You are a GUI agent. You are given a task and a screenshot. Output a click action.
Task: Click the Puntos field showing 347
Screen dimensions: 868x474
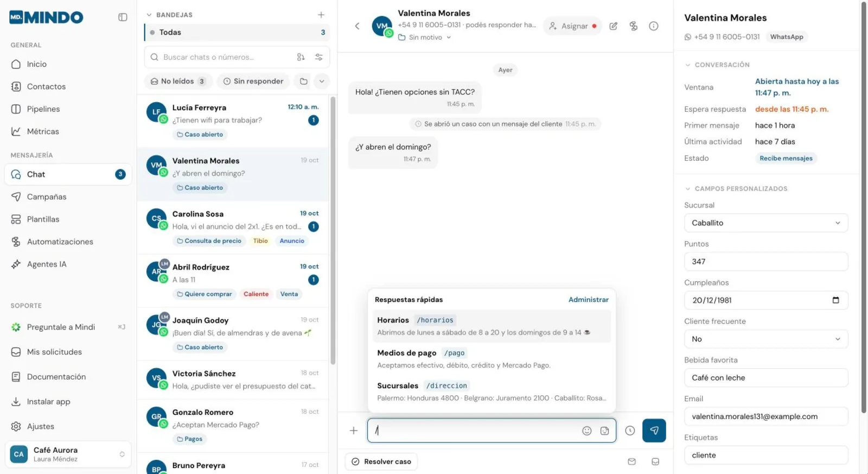[766, 262]
